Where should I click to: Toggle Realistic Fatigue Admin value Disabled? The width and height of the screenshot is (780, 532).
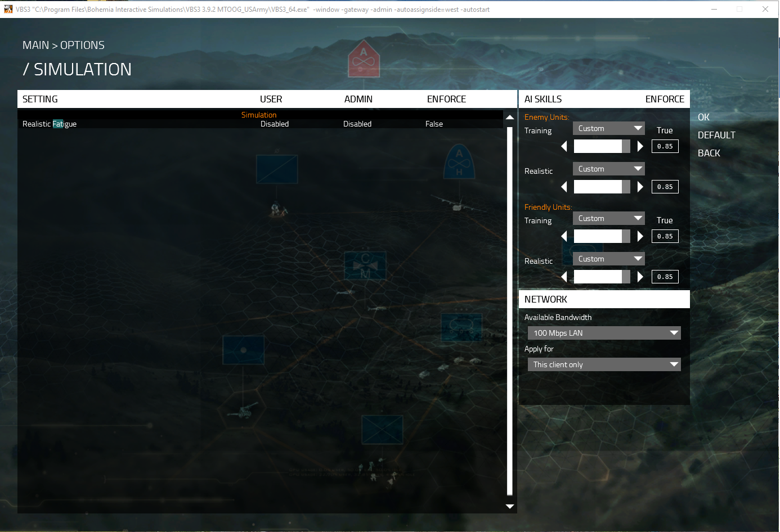[x=357, y=124]
